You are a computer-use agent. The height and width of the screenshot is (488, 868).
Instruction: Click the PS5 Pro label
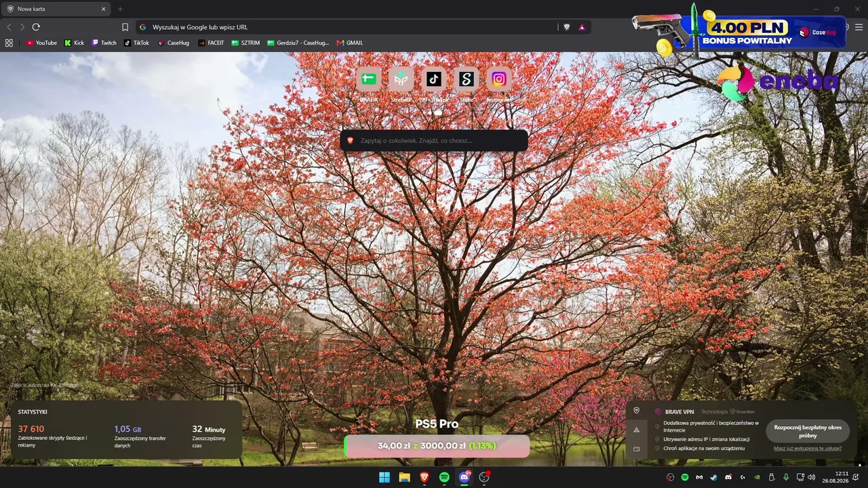(x=437, y=424)
